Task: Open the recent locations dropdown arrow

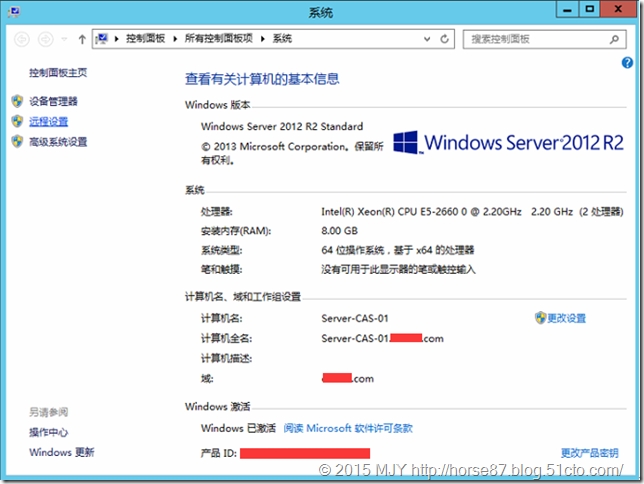Action: [x=63, y=39]
